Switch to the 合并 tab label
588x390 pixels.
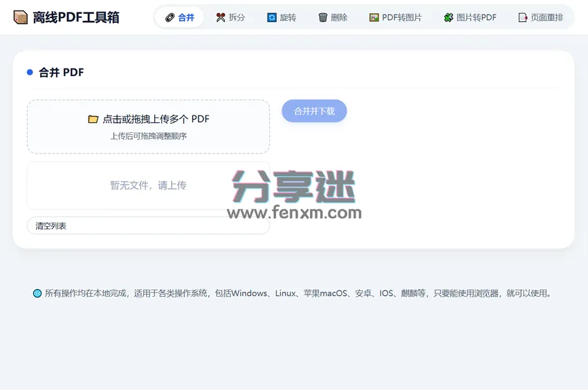point(186,17)
